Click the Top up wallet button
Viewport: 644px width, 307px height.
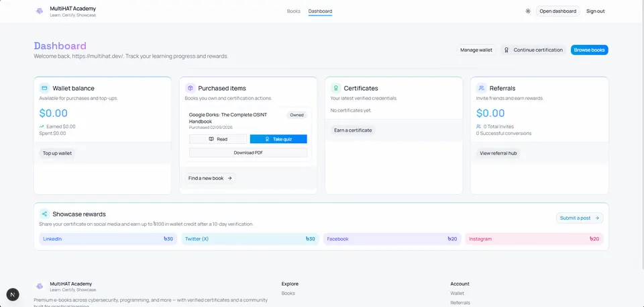pyautogui.click(x=58, y=153)
